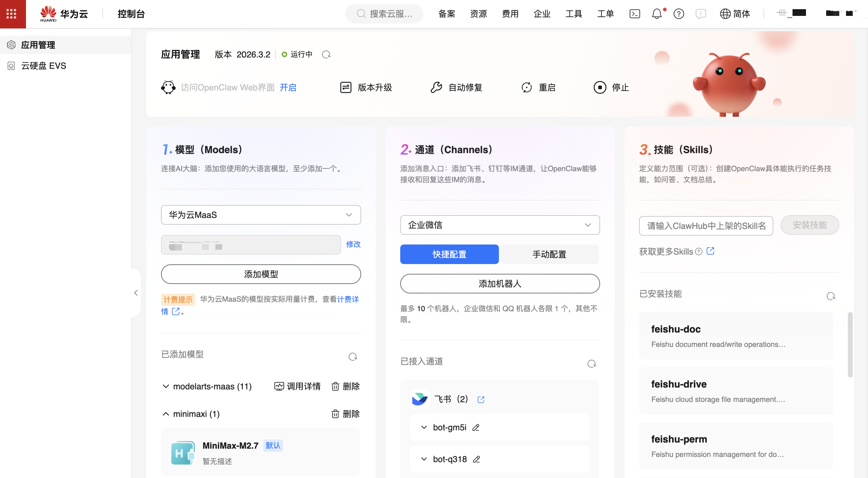Open the feishu-drive skill card
The height and width of the screenshot is (478, 868).
[x=736, y=391]
